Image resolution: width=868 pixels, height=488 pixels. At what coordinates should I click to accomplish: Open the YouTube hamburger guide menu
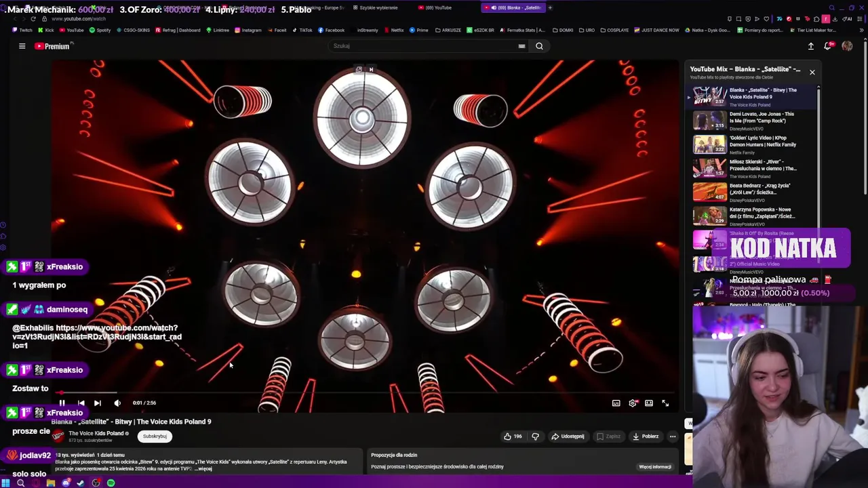pyautogui.click(x=22, y=46)
